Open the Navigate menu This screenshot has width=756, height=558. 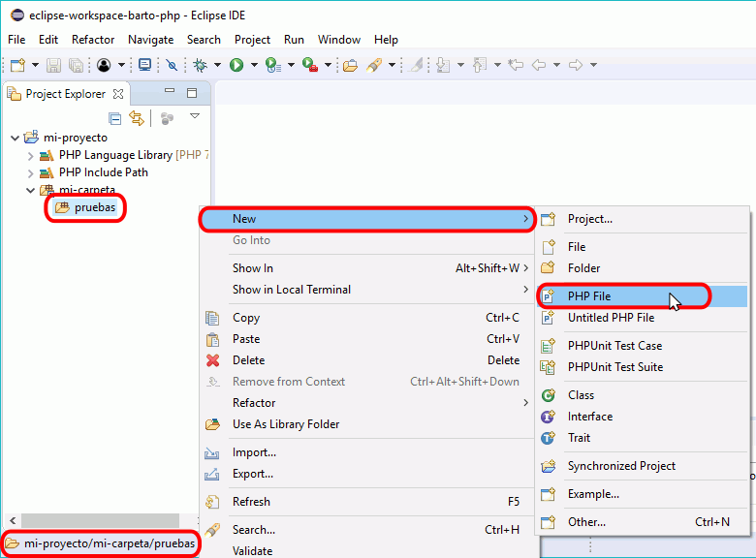tap(151, 40)
